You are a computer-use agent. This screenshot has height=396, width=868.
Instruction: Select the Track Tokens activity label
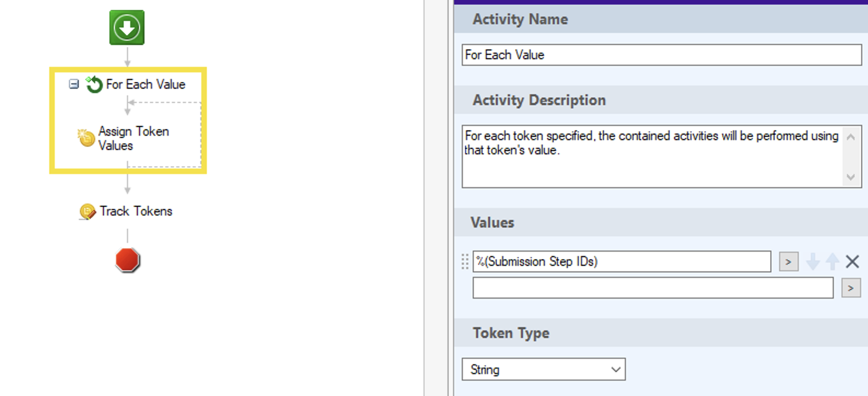(x=136, y=211)
